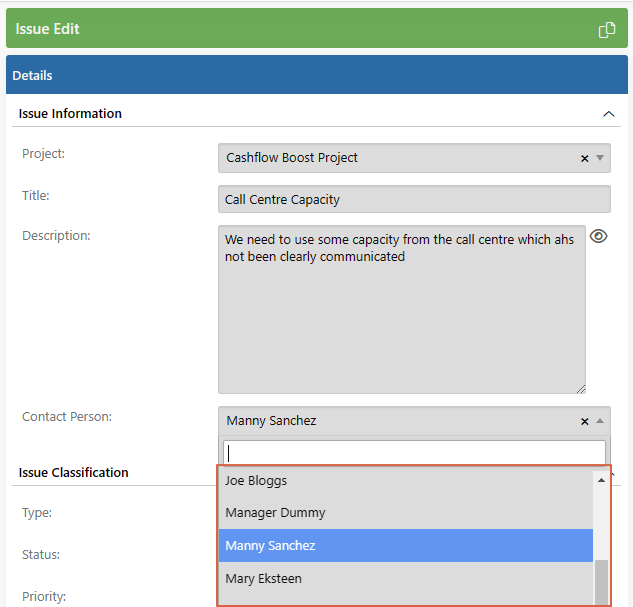Click the Issue Classification heading
Screen dimensions: 633x607
coord(73,473)
